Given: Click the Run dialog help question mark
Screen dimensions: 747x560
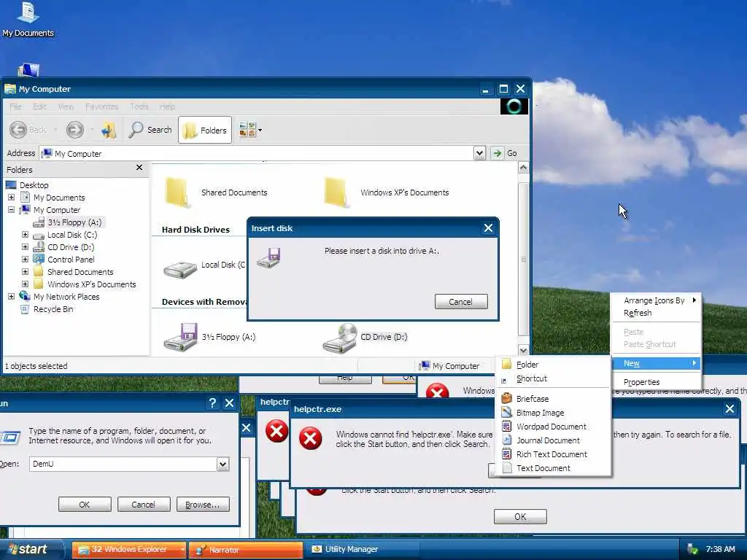Looking at the screenshot, I should (x=213, y=402).
